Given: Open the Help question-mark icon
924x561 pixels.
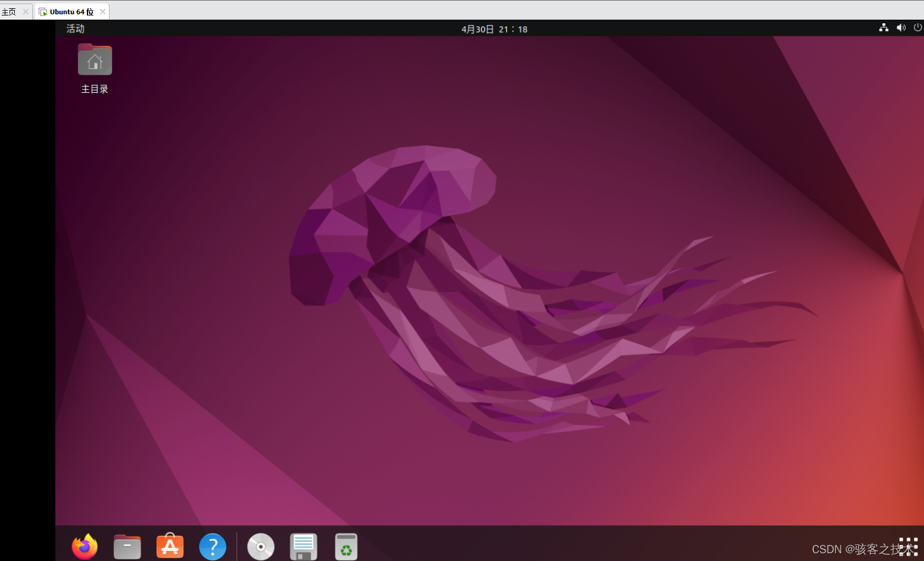Looking at the screenshot, I should pyautogui.click(x=213, y=547).
